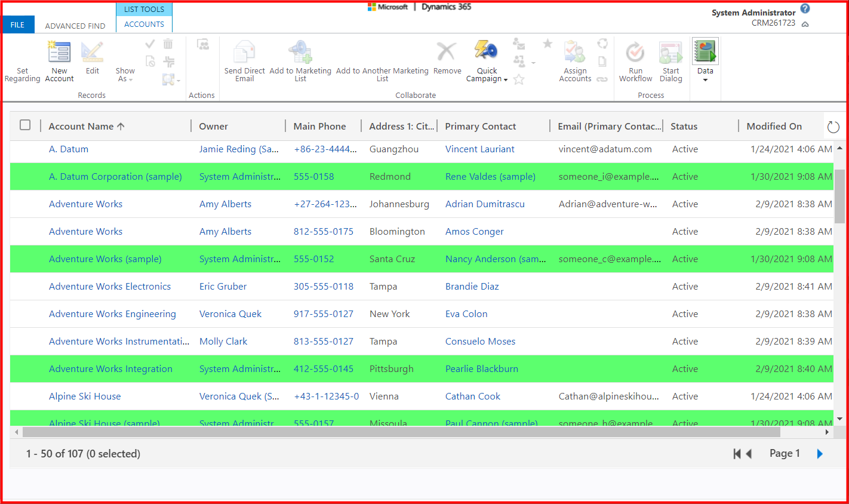Click the horizontal scrollbar of the grid
Viewport: 849px width, 504px height.
click(x=401, y=432)
